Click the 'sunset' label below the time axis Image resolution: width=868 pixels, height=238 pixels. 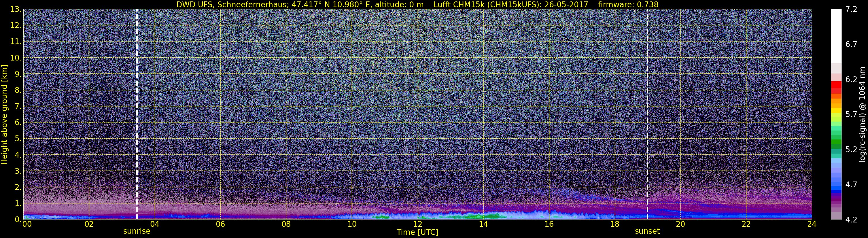[x=647, y=231]
